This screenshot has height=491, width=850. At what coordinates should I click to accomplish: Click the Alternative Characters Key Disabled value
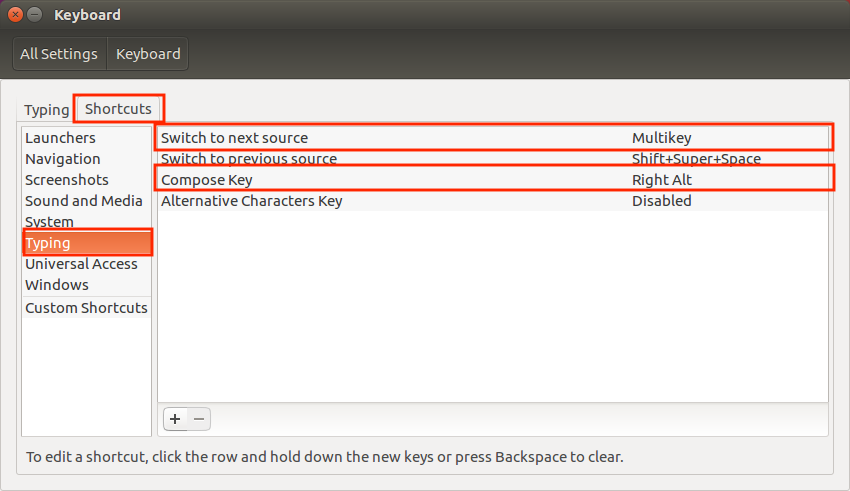(x=661, y=201)
